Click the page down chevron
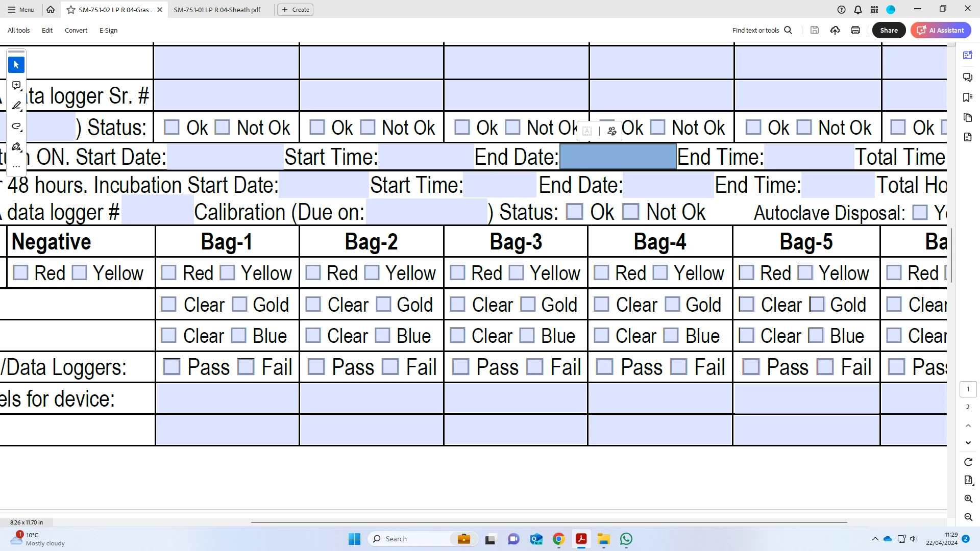Image resolution: width=980 pixels, height=551 pixels. pyautogui.click(x=968, y=443)
